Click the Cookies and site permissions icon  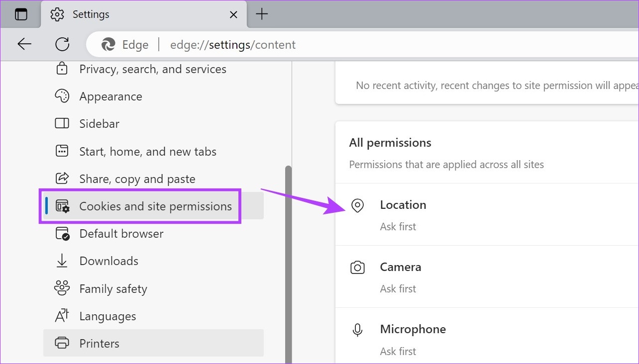(x=62, y=205)
